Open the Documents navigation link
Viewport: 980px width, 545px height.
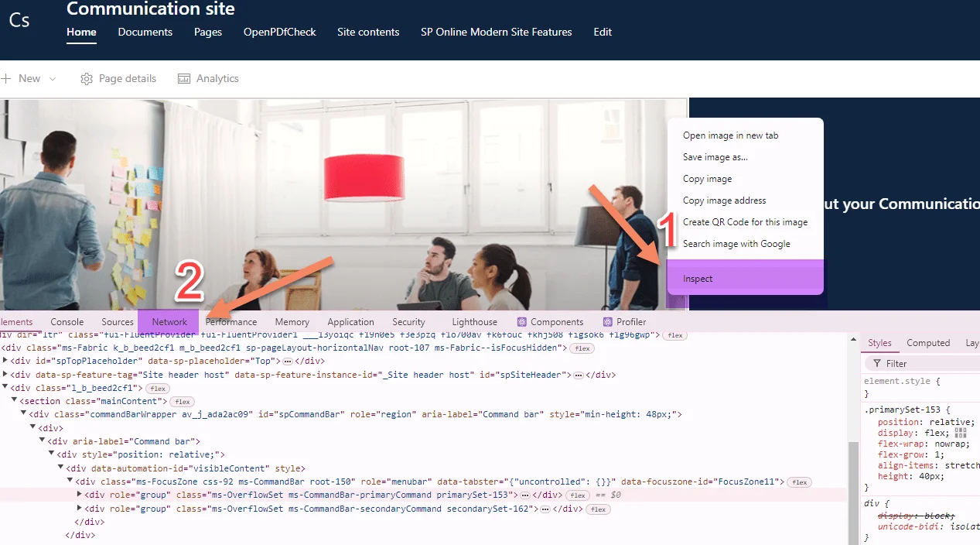(145, 32)
